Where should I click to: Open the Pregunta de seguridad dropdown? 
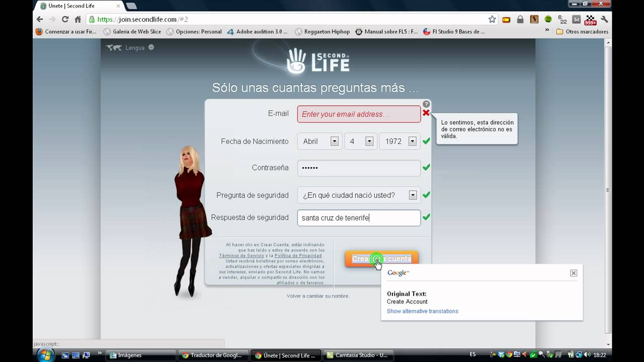pos(359,195)
